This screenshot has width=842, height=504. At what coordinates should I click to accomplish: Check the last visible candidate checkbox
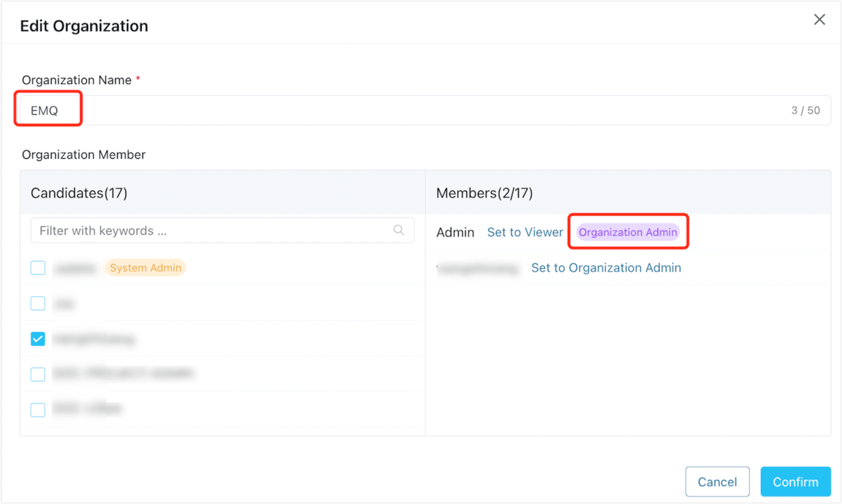coord(38,410)
